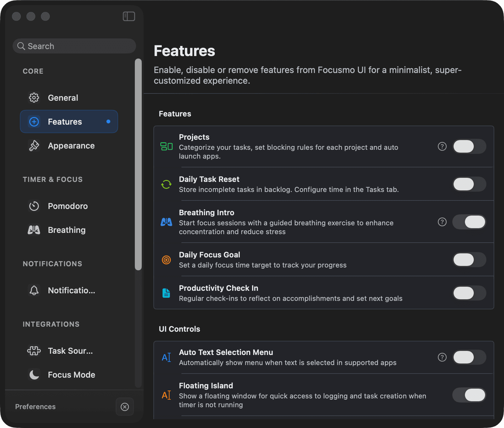Toggle the sidebar panel icon

129,16
